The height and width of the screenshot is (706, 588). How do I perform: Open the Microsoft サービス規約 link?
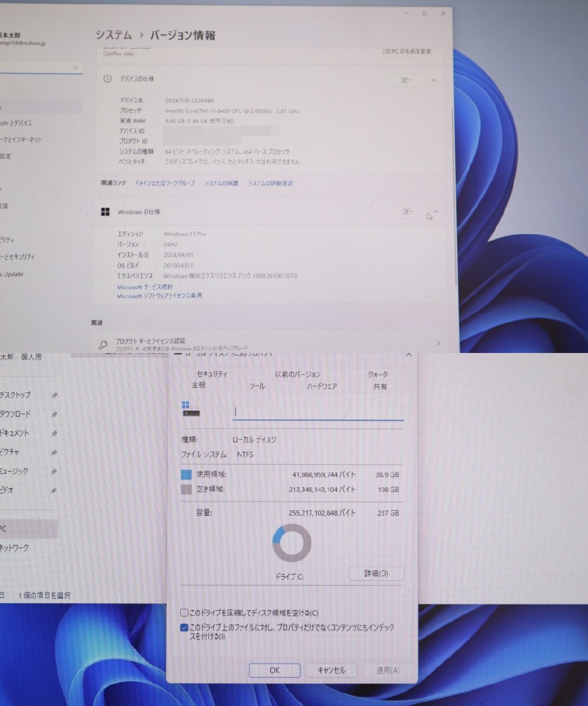(145, 287)
